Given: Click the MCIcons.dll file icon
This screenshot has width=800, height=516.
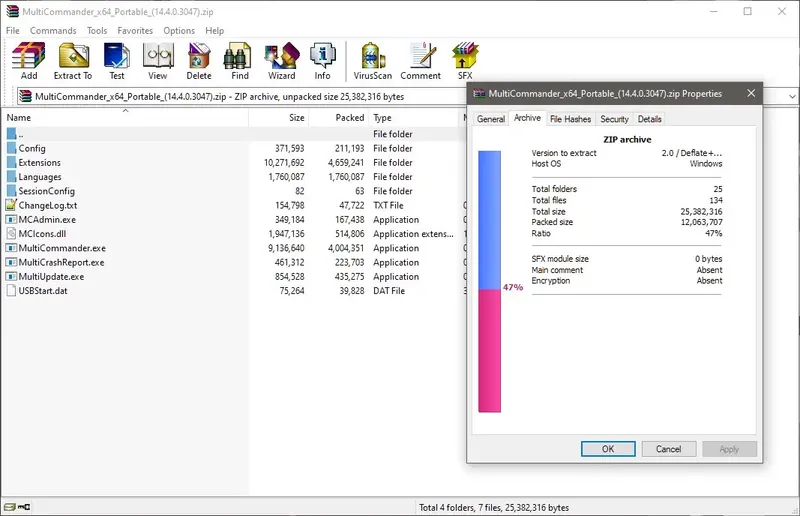Looking at the screenshot, I should pyautogui.click(x=11, y=234).
